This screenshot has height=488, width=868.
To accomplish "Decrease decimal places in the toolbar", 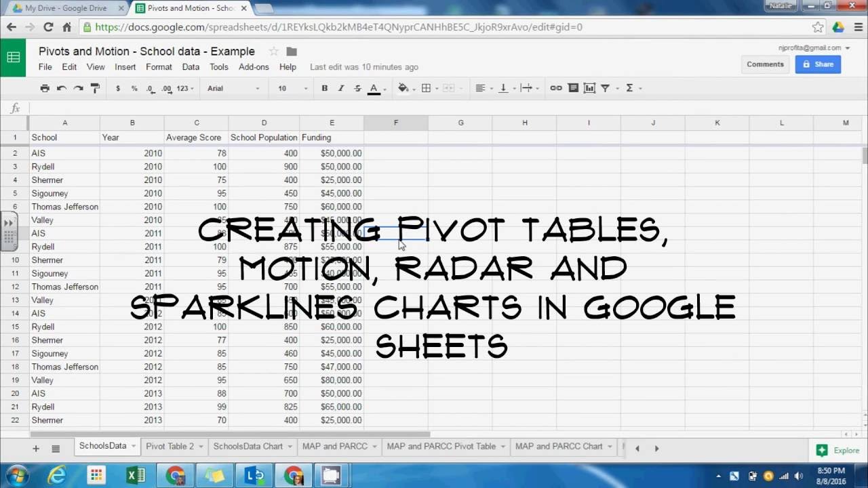I will tap(150, 88).
